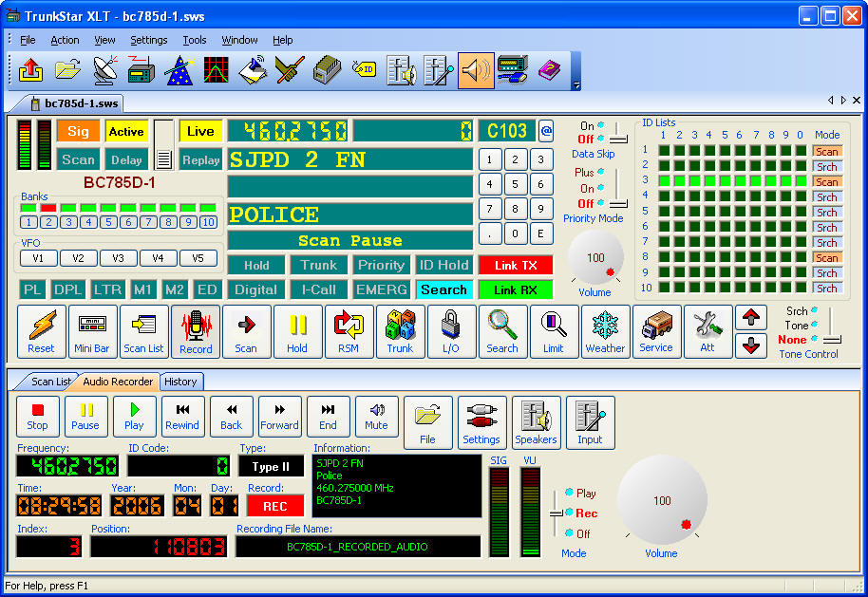Image resolution: width=868 pixels, height=597 pixels.
Task: Select Data Skip On option
Action: pos(591,125)
